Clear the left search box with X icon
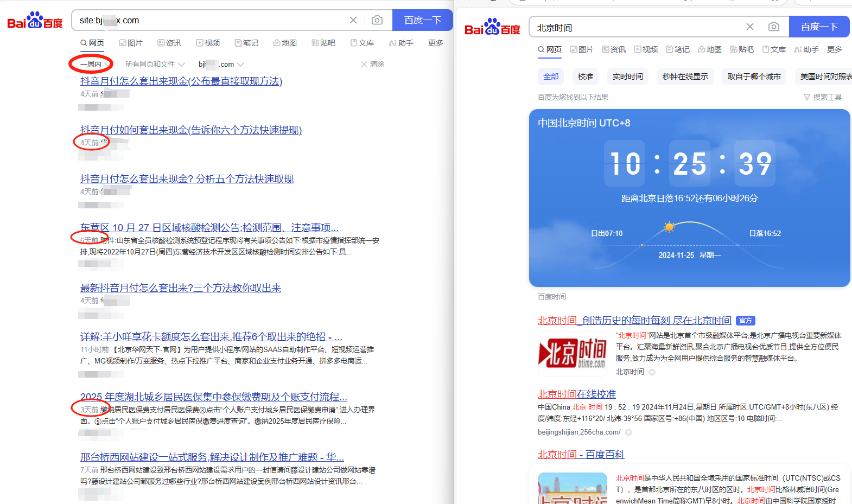This screenshot has width=852, height=504. (x=353, y=20)
